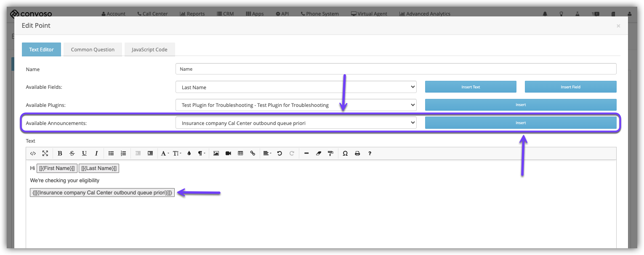
Task: Open the Available Announcements dropdown
Action: (x=295, y=123)
